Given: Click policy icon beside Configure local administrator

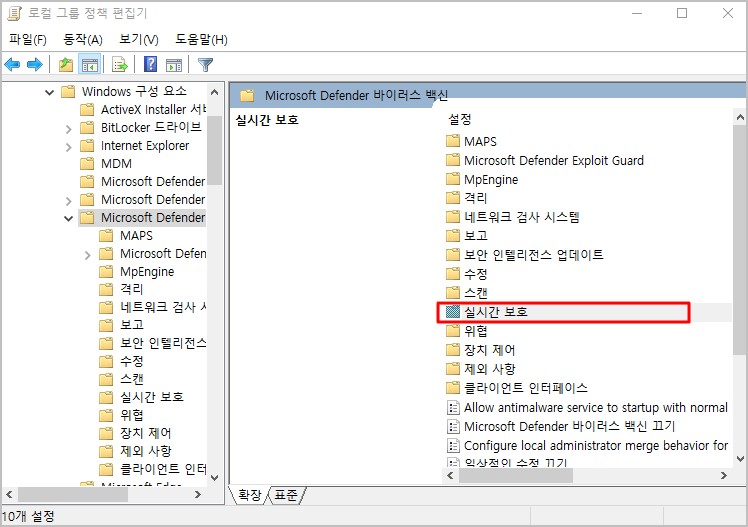Looking at the screenshot, I should tap(452, 445).
